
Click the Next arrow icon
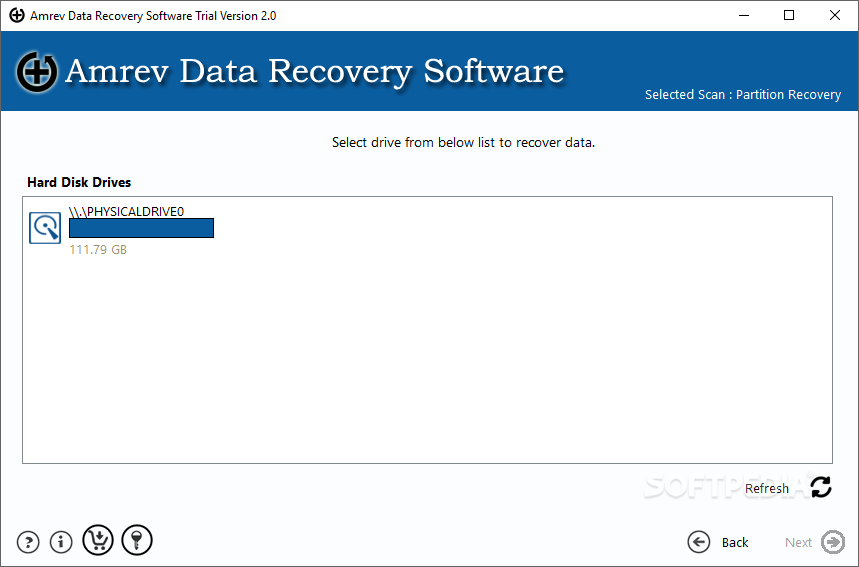click(833, 542)
